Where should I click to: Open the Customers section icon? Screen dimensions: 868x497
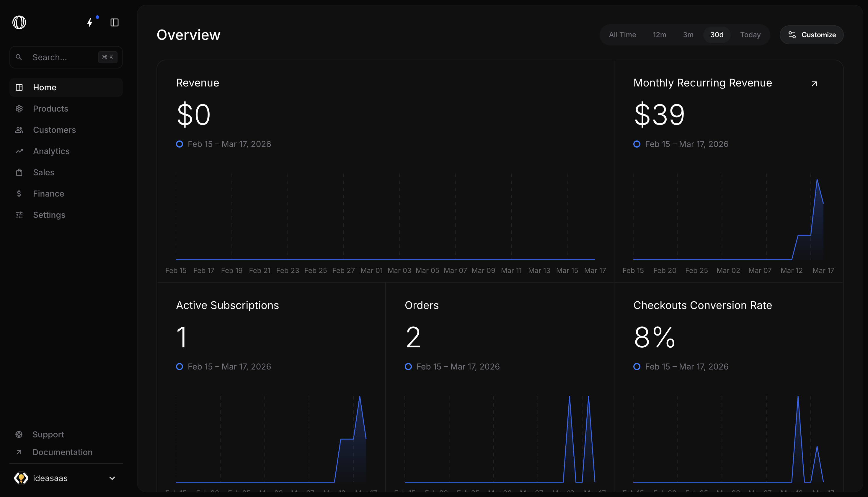(19, 130)
